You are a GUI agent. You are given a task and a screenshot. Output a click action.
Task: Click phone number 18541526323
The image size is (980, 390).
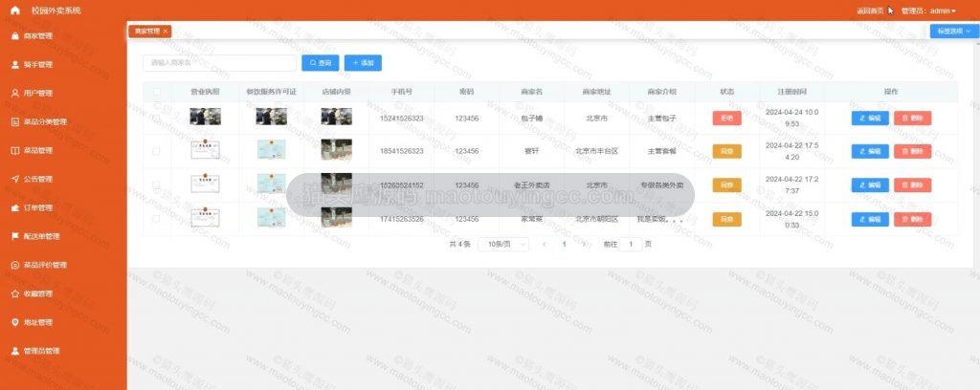point(401,152)
